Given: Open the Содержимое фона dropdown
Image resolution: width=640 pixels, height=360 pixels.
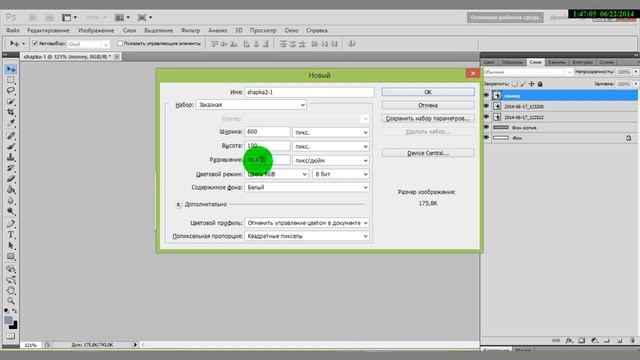Looking at the screenshot, I should pos(307,187).
